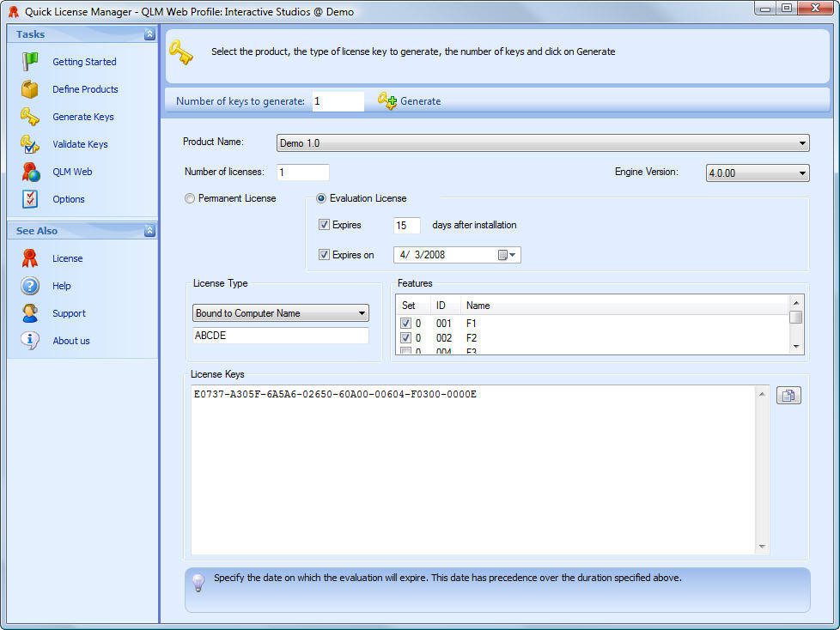The width and height of the screenshot is (840, 630).
Task: Uncheck feature F2 in Features list
Action: (x=405, y=338)
